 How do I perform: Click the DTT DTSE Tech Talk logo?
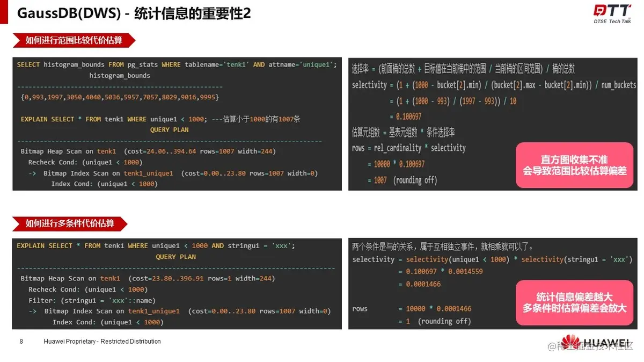[x=612, y=15]
